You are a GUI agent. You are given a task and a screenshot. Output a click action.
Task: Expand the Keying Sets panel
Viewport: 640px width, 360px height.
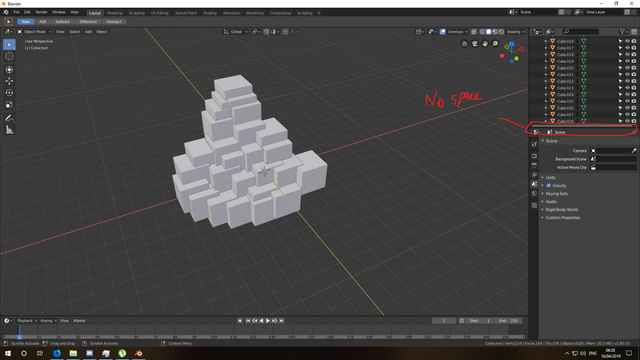(557, 194)
